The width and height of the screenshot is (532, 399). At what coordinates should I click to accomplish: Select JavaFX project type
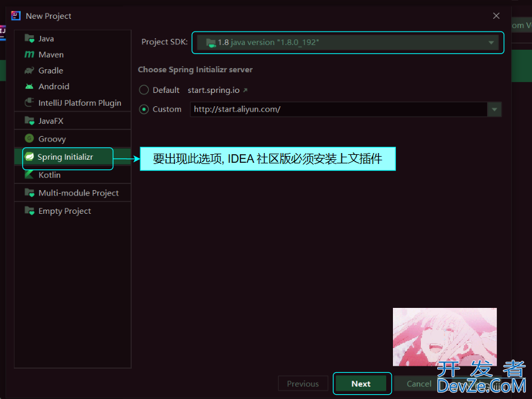coord(73,121)
